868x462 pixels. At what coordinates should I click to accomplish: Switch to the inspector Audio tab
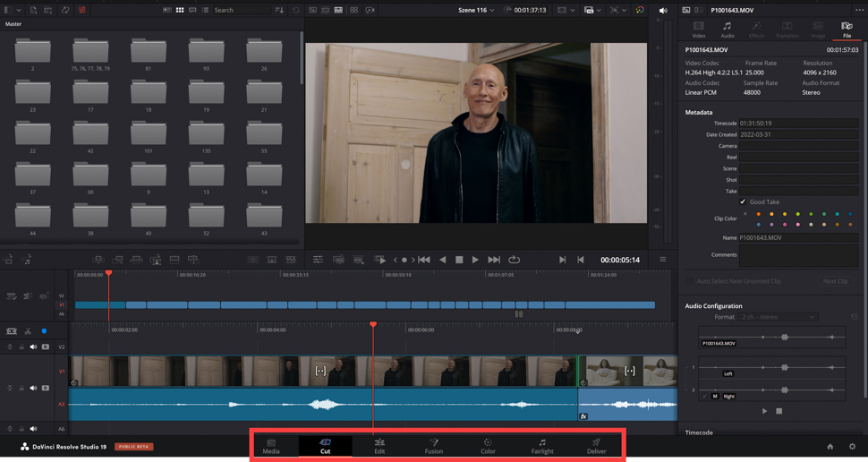click(x=727, y=30)
